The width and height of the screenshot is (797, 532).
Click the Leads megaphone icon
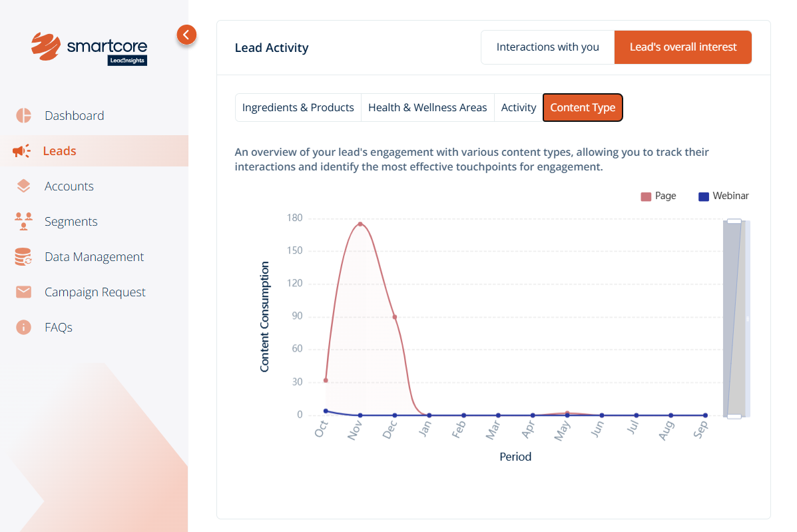point(22,151)
